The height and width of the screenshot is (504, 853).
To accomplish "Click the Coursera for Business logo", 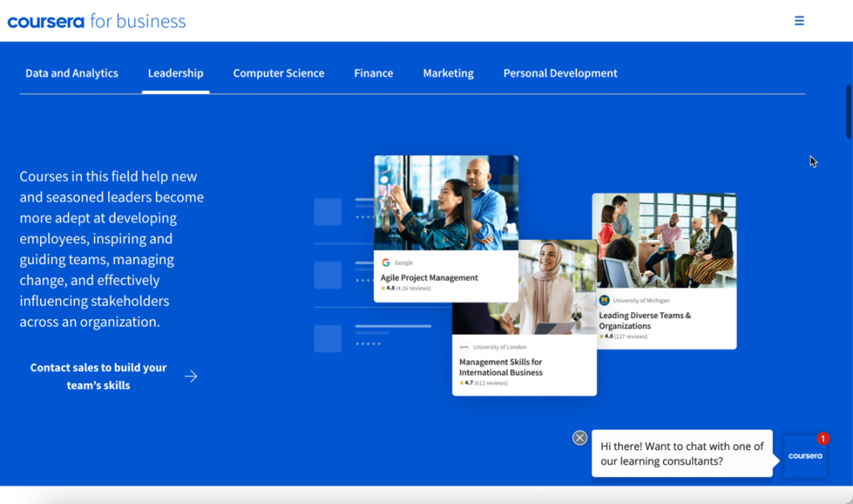I will pos(97,21).
